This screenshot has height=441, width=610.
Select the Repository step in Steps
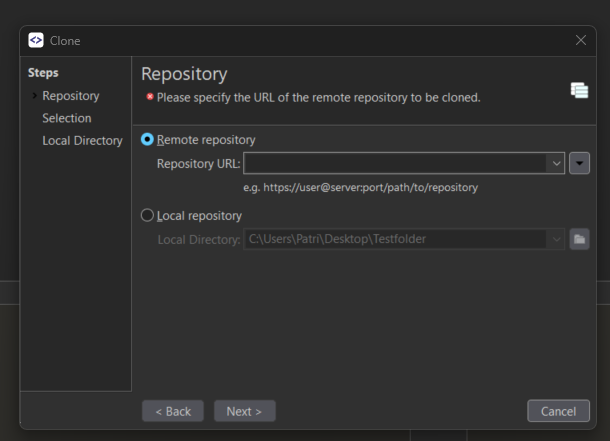[x=70, y=96]
